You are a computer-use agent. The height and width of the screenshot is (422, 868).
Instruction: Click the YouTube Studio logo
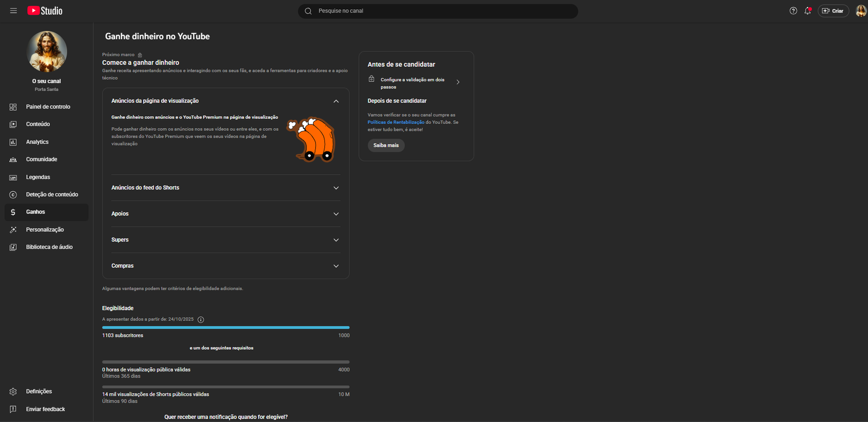click(x=45, y=11)
